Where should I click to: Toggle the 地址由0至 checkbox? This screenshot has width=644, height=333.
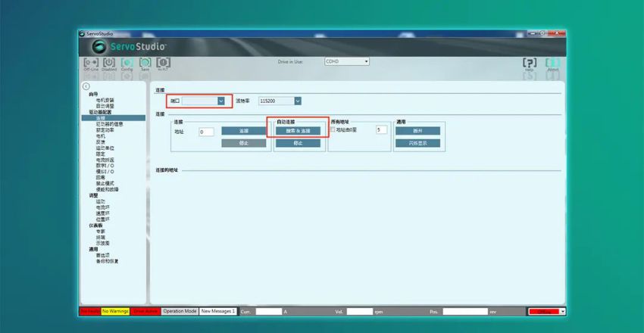(x=333, y=130)
